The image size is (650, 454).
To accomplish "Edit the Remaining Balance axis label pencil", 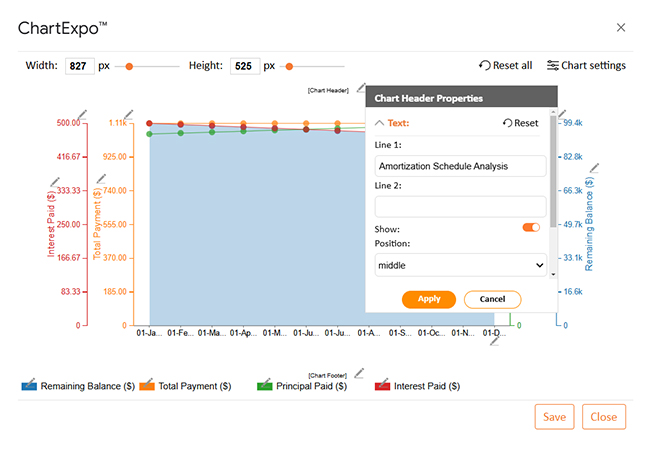I will click(594, 168).
